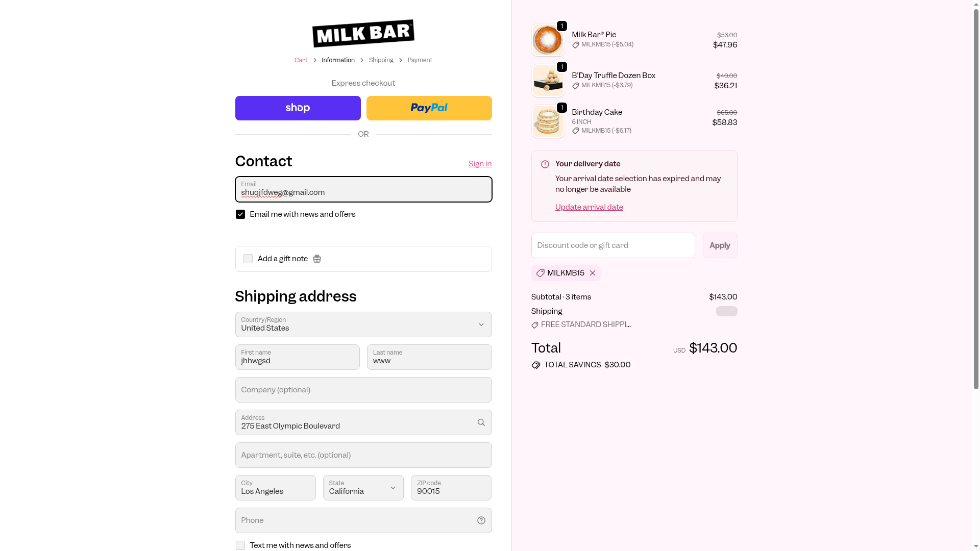Click the Milk Bar logo
980x551 pixels.
pyautogui.click(x=363, y=33)
